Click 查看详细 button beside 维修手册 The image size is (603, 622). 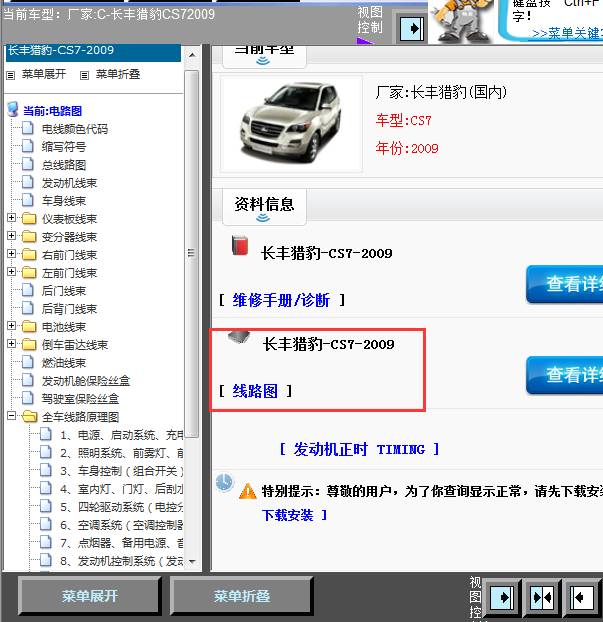(x=565, y=284)
